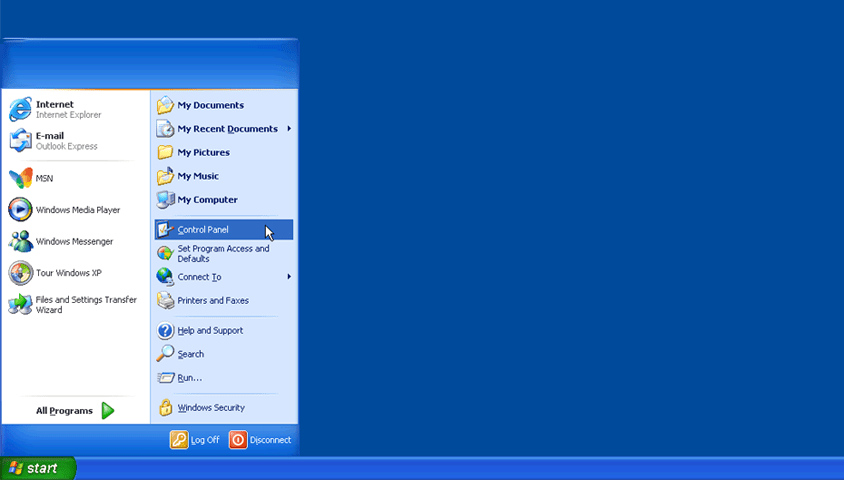Open the highlighted Control Panel label
Screen dimensions: 844x480
[x=203, y=230]
